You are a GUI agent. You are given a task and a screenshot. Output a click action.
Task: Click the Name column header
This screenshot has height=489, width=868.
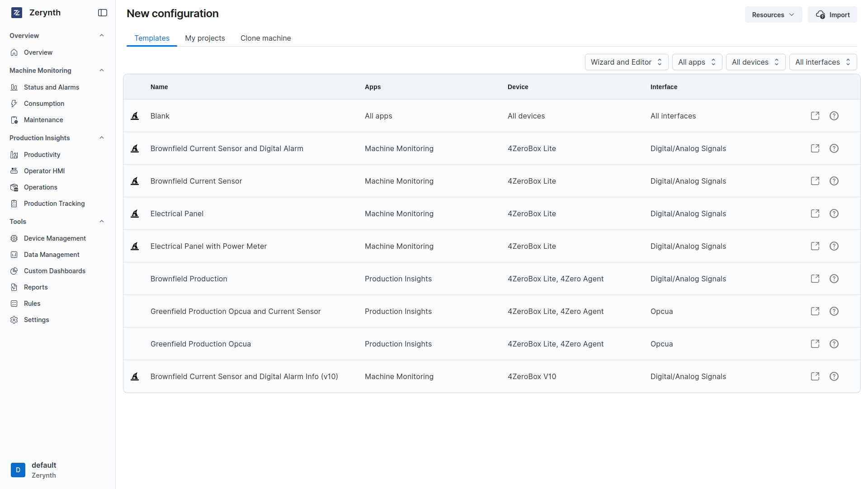159,87
